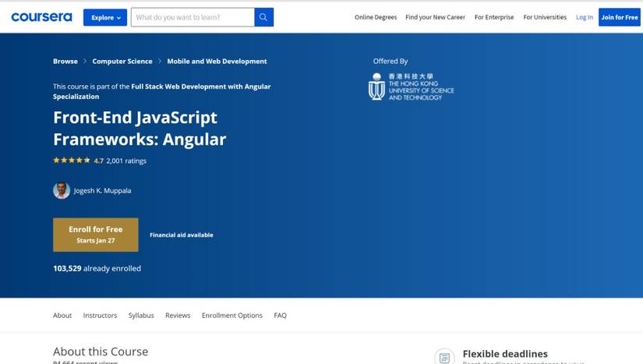Open Find your New Career link
The width and height of the screenshot is (643, 364).
(x=435, y=17)
